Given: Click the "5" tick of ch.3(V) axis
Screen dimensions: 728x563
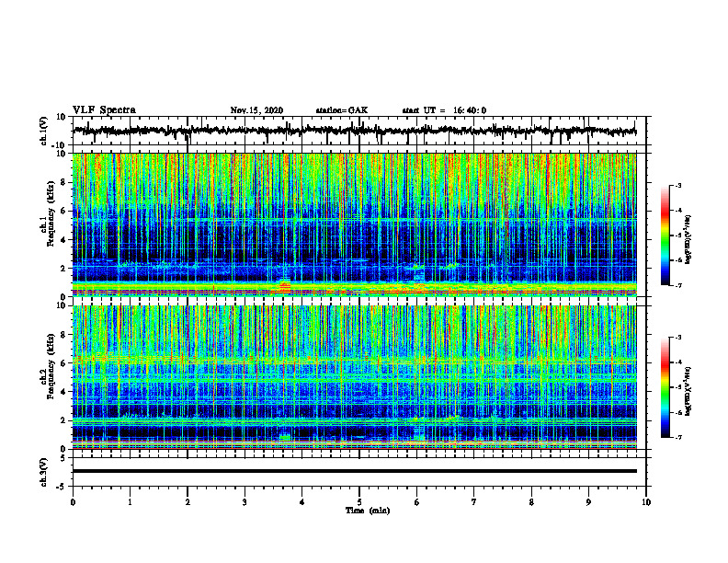Looking at the screenshot, I should click(63, 457).
